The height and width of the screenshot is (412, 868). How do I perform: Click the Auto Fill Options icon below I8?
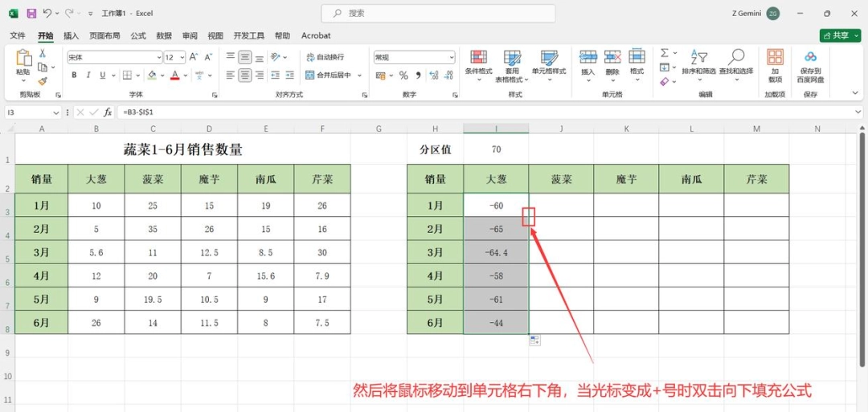coord(534,340)
